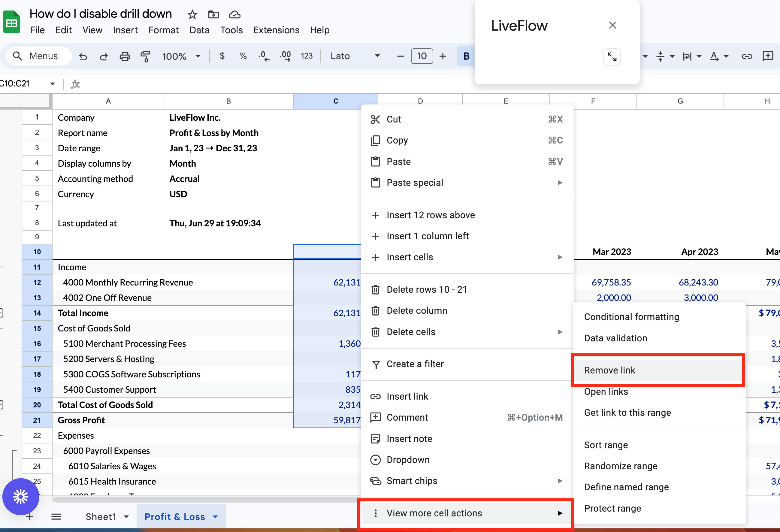
Task: Choose Cut from context menu
Action: coord(467,119)
